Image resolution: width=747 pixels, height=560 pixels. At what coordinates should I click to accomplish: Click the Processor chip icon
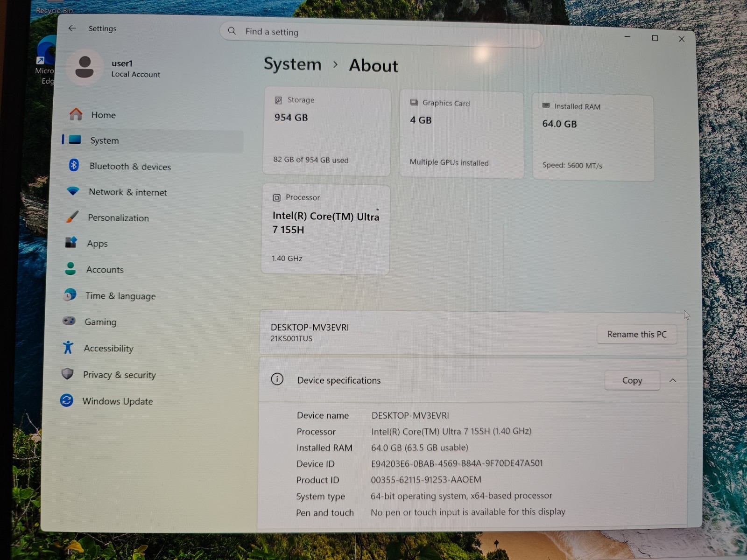coord(276,198)
